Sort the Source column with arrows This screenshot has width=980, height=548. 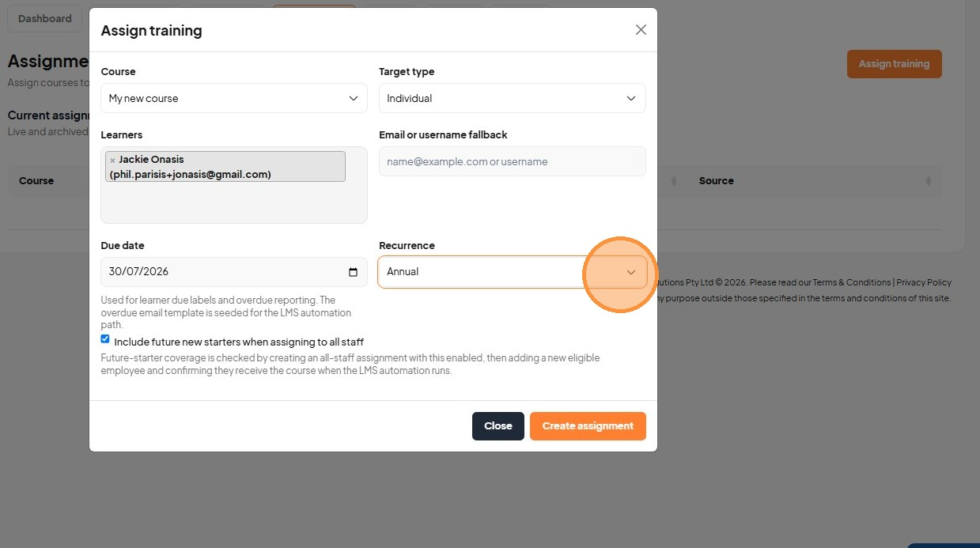point(928,181)
